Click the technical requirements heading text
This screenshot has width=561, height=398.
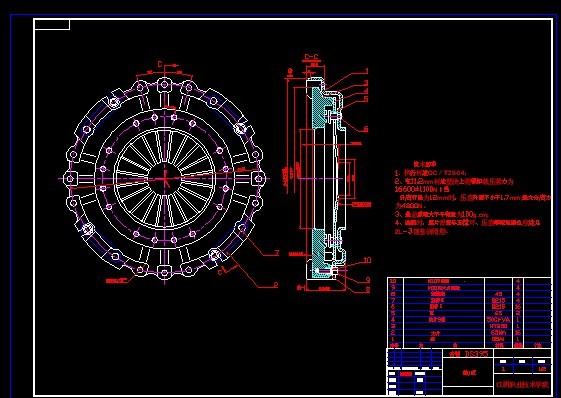pos(425,164)
